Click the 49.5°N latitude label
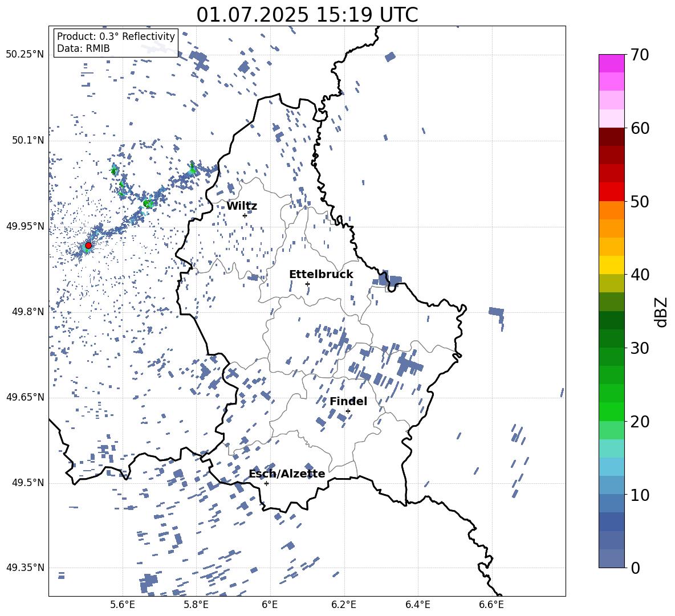This screenshot has height=616, width=675. tap(28, 483)
